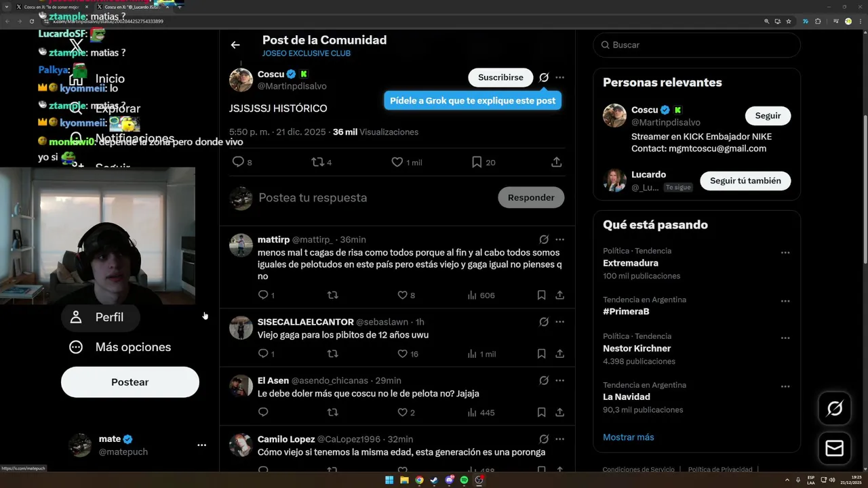868x488 pixels.
Task: Open options for Extremadura trend
Action: pos(785,253)
